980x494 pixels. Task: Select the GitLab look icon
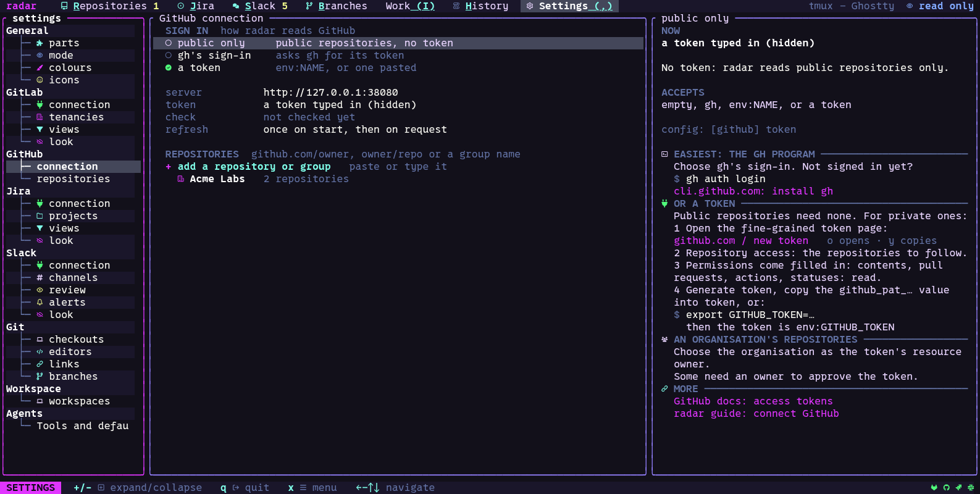point(40,142)
